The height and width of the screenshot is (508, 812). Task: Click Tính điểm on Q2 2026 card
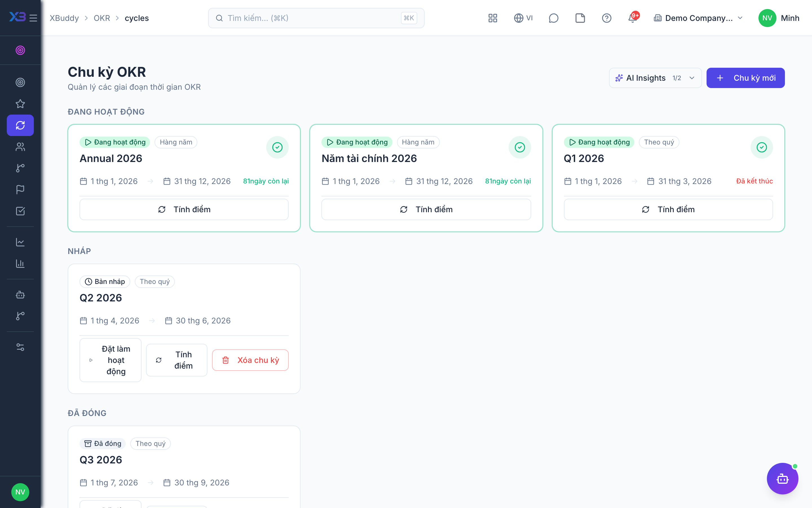[176, 360]
